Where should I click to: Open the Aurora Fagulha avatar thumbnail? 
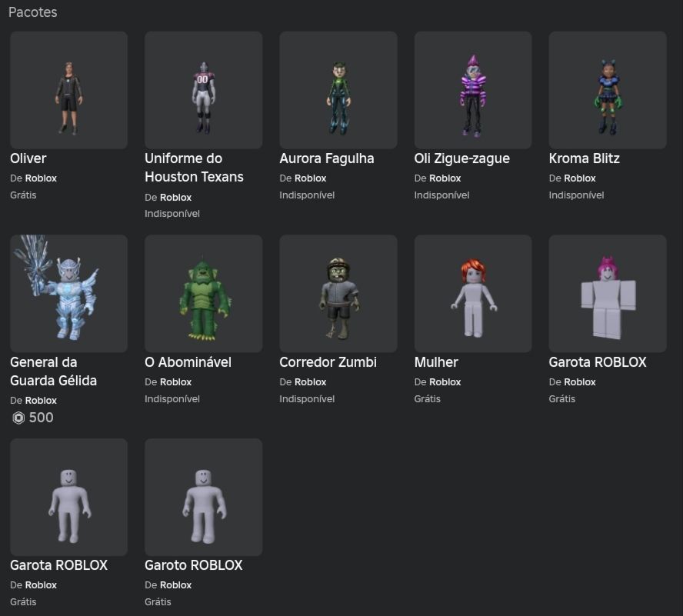point(338,90)
